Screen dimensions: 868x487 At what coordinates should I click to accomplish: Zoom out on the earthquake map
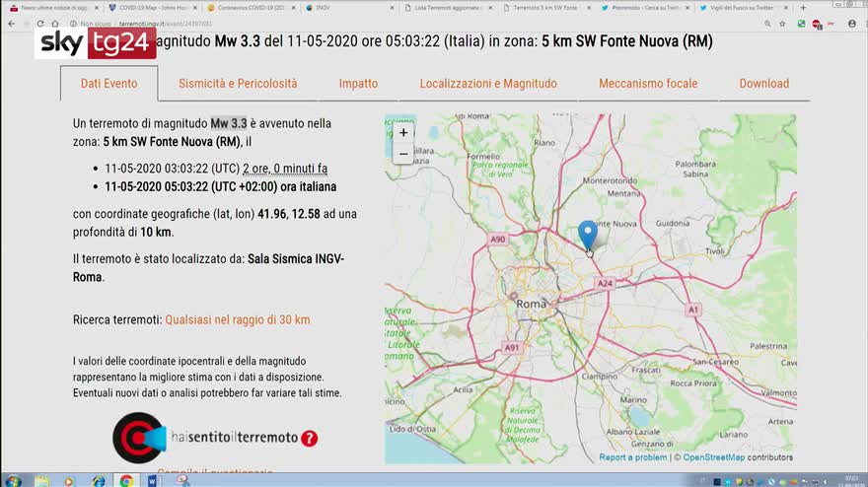[x=403, y=154]
